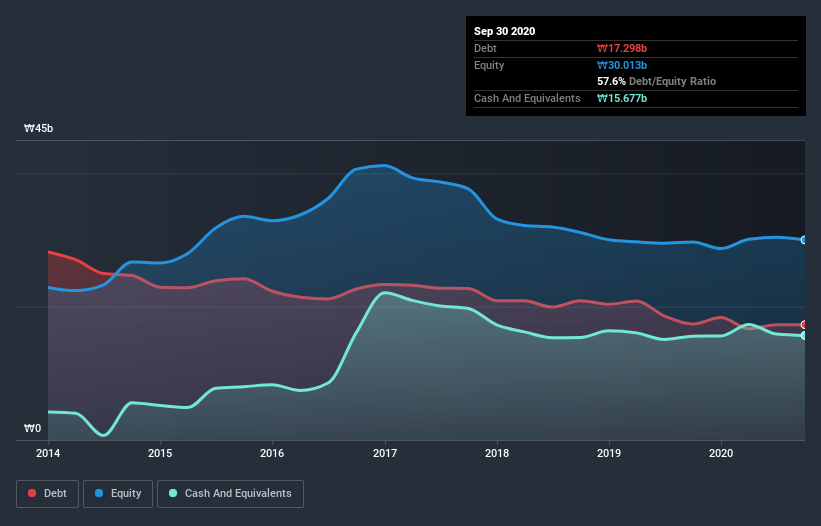This screenshot has width=821, height=526.
Task: Click the blue Equity data point marker
Action: coord(804,240)
